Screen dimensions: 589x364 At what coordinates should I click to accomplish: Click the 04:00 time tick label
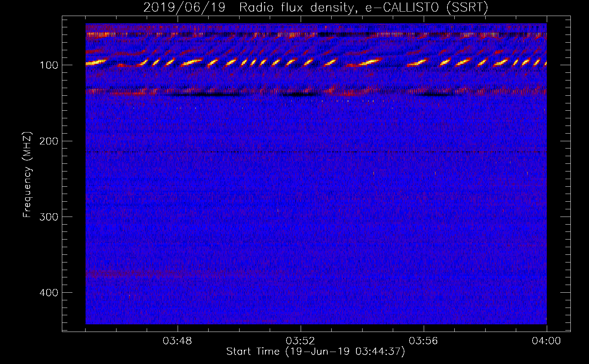pyautogui.click(x=546, y=341)
